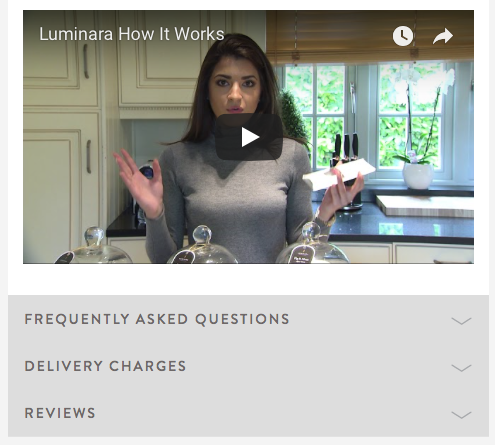Viewport: 495px width, 445px height.
Task: Open the Frequently Asked Questions section heading
Action: pyautogui.click(x=157, y=319)
